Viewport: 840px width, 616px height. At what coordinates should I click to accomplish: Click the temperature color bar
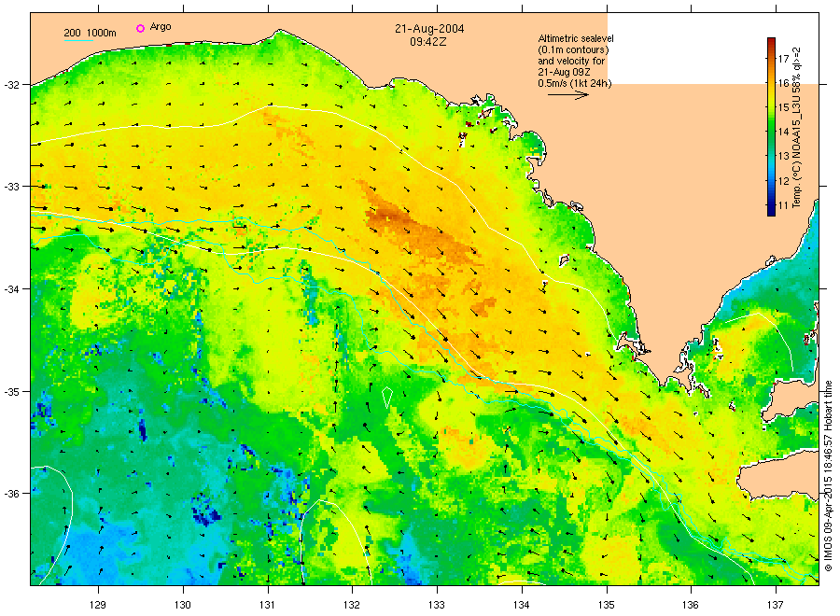click(x=772, y=126)
